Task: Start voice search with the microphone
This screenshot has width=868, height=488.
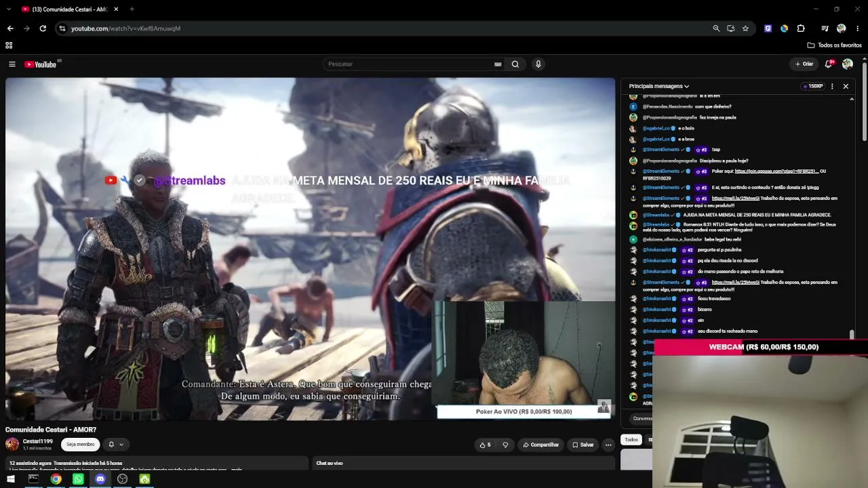Action: pyautogui.click(x=538, y=64)
